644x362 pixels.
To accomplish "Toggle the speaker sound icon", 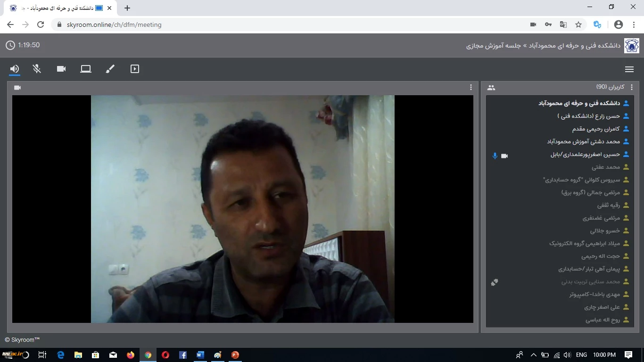I will [15, 69].
